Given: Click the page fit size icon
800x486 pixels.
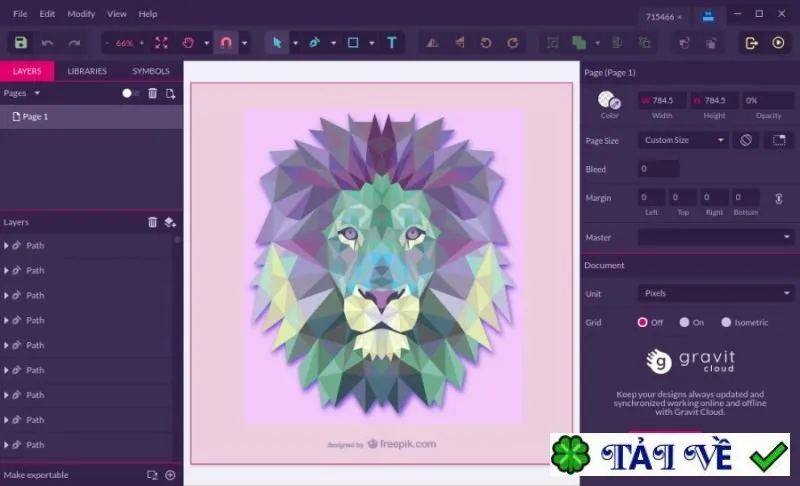Looking at the screenshot, I should pos(779,140).
